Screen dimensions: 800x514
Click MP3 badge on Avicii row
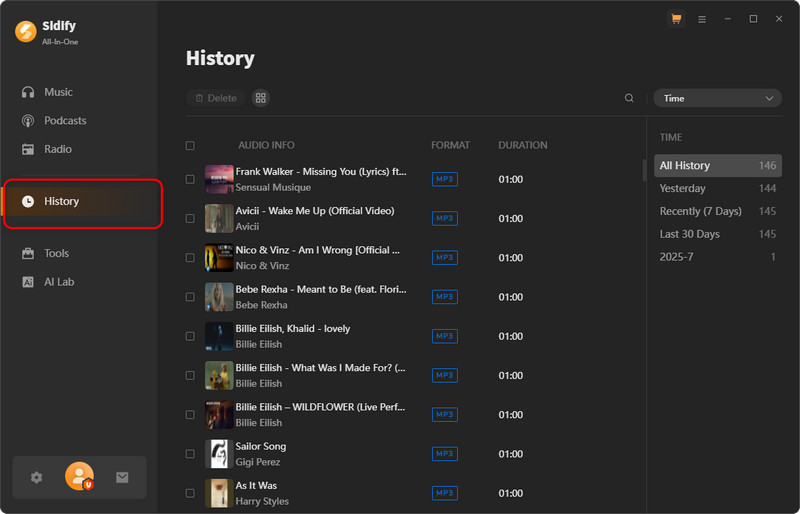444,219
